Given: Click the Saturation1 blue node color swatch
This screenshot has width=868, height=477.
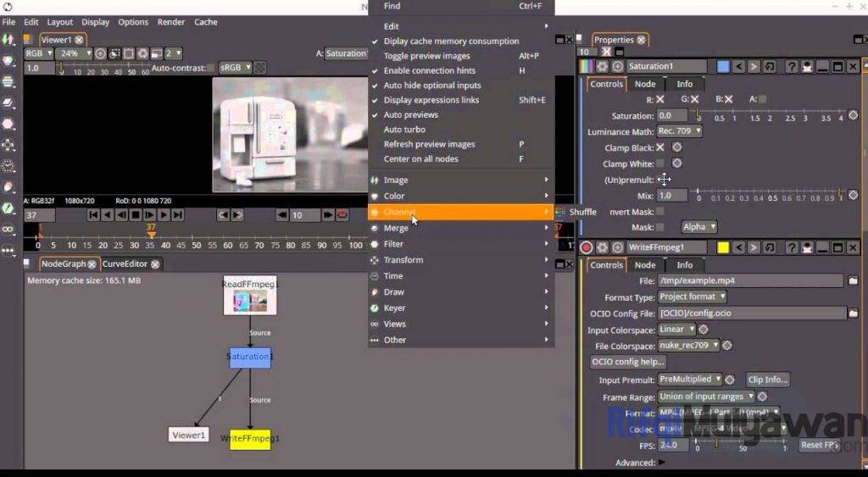Looking at the screenshot, I should 723,66.
